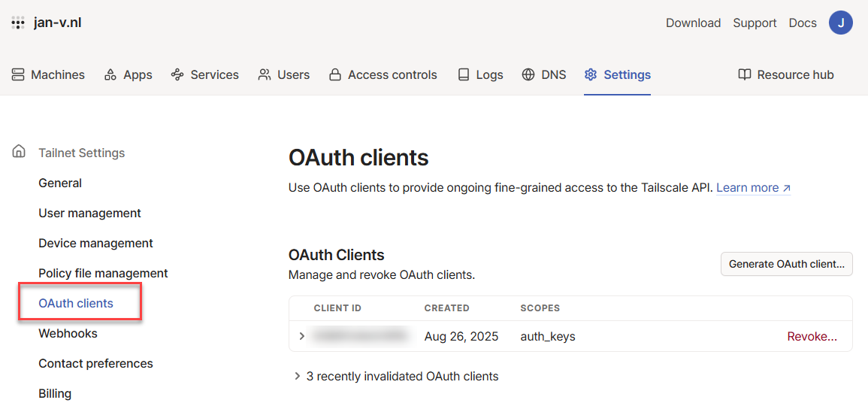
Task: Go to the Services tab
Action: (x=205, y=74)
